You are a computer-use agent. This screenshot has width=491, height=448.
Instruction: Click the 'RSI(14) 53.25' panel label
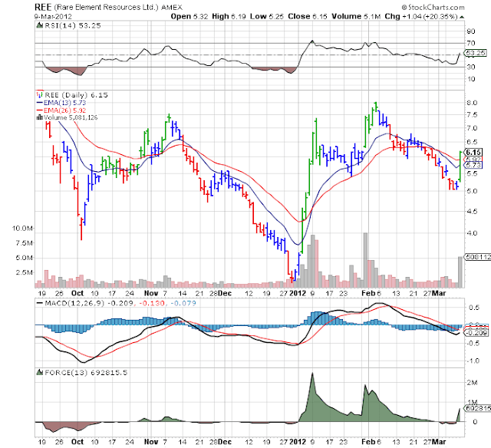(73, 25)
